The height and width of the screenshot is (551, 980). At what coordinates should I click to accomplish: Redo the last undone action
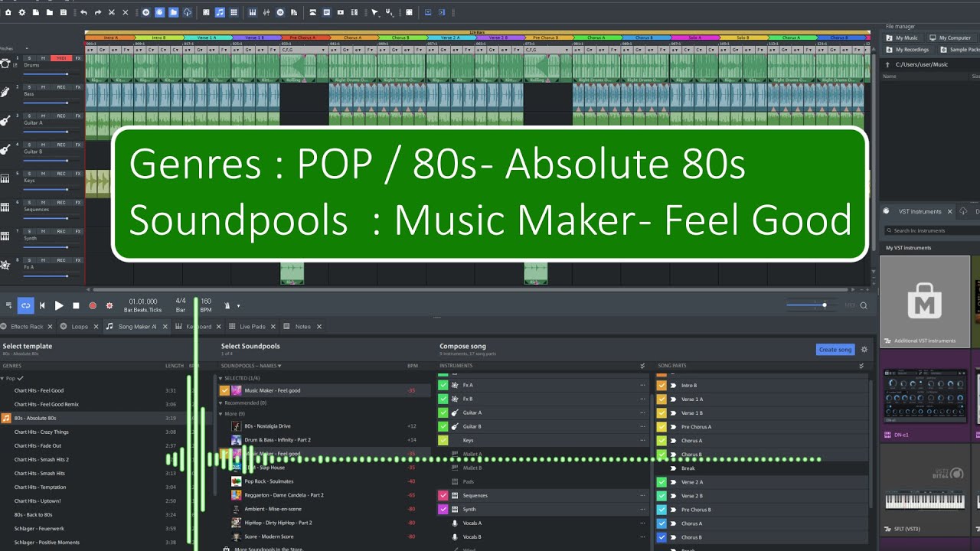(x=97, y=12)
